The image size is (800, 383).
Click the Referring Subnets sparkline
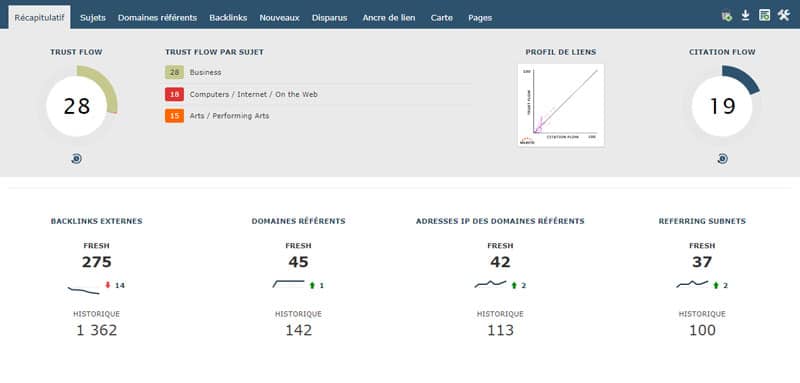692,284
